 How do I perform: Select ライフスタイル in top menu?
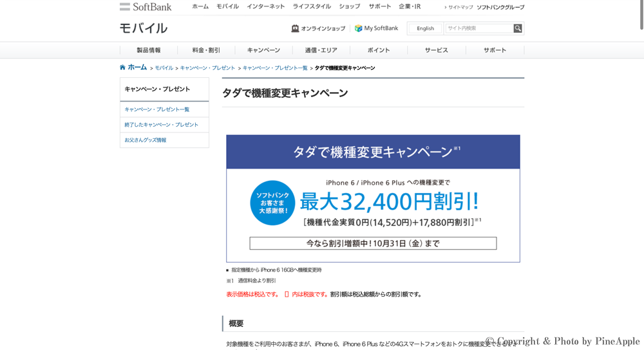[x=312, y=6]
